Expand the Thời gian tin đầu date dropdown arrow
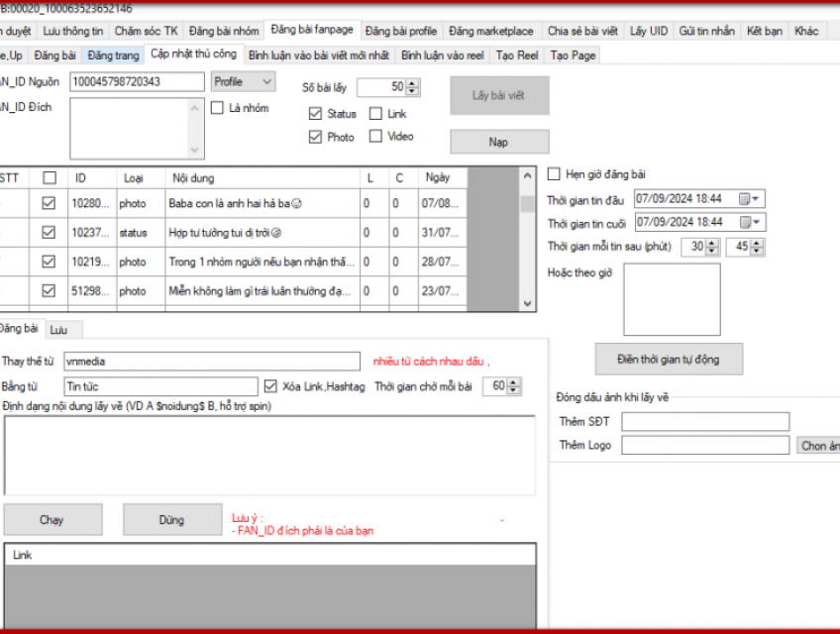The height and width of the screenshot is (634, 840). pyautogui.click(x=758, y=198)
